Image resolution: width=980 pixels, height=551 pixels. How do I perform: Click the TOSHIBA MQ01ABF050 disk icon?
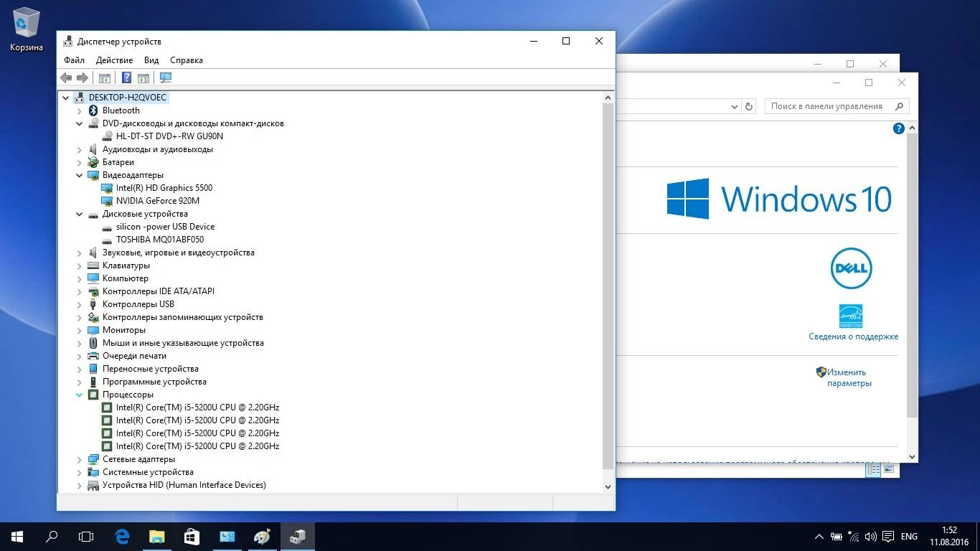coord(107,240)
